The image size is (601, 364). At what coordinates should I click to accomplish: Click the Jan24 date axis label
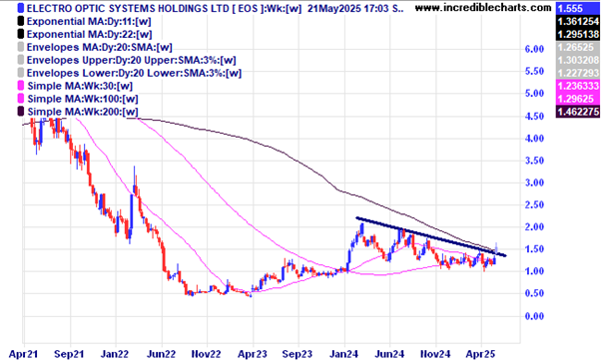[x=343, y=354]
